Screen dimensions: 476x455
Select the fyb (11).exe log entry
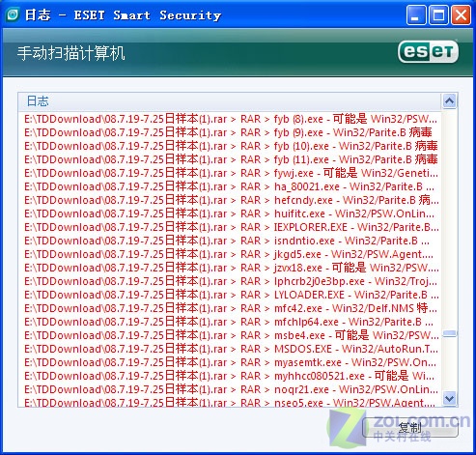coord(231,159)
